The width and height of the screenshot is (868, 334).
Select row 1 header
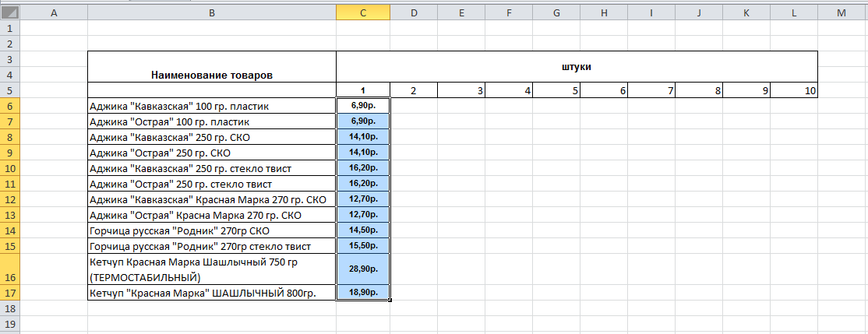point(10,27)
